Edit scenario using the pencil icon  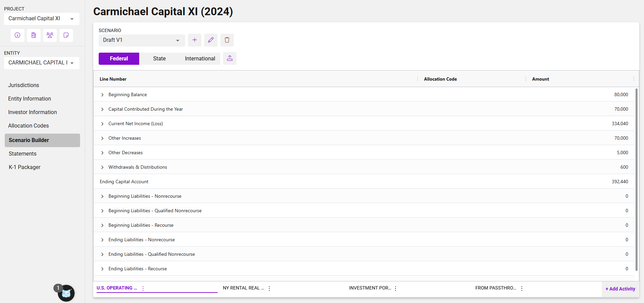coord(211,40)
